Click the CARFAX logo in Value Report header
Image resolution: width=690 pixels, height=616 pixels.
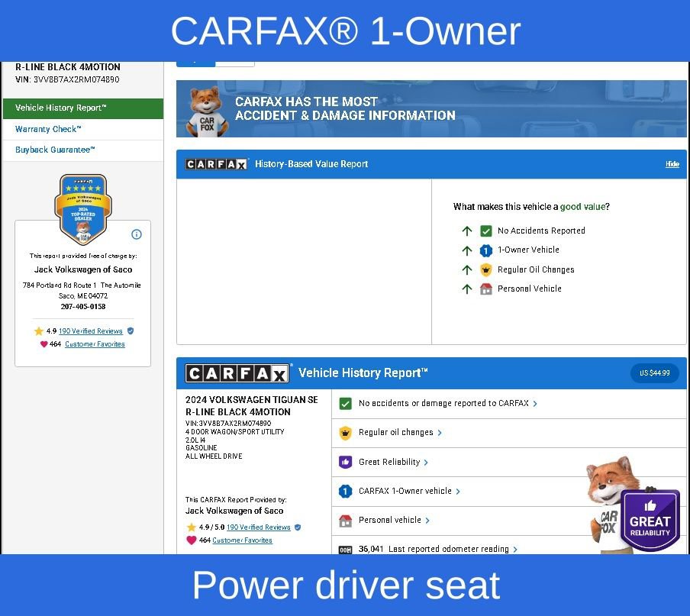[x=217, y=164]
